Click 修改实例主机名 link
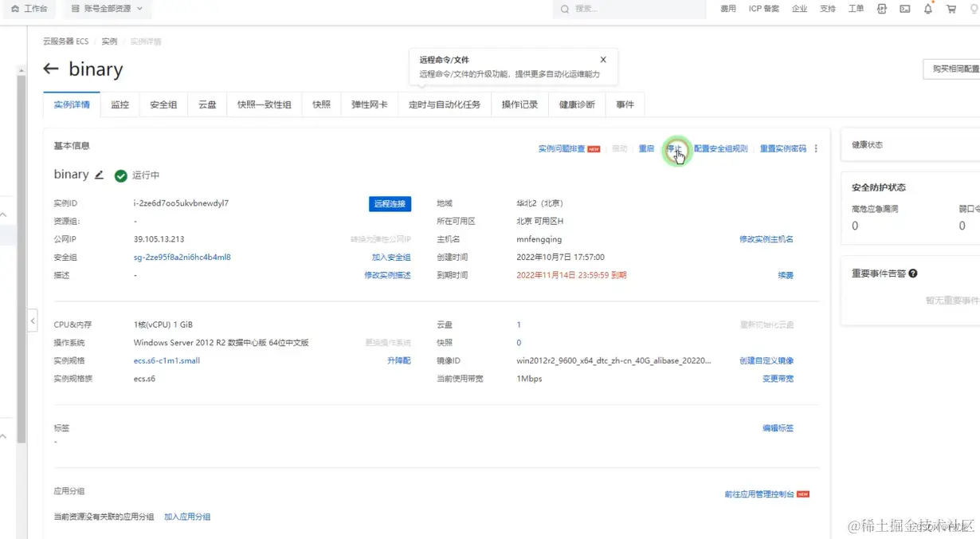The height and width of the screenshot is (539, 980). tap(766, 239)
